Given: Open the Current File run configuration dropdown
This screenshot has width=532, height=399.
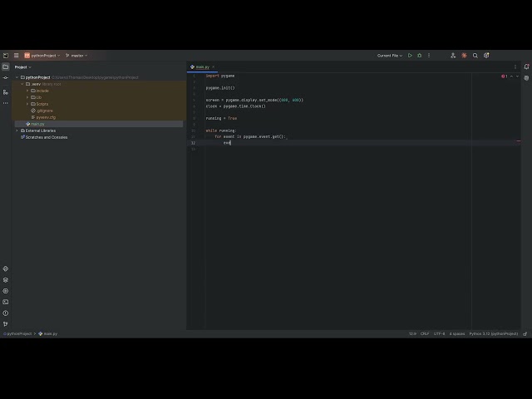Looking at the screenshot, I should click(390, 56).
